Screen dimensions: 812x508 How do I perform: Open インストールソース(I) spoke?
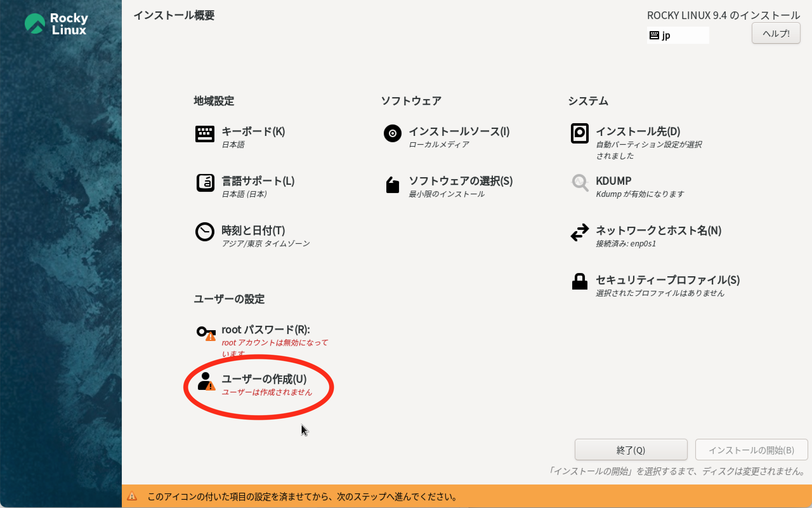point(459,131)
